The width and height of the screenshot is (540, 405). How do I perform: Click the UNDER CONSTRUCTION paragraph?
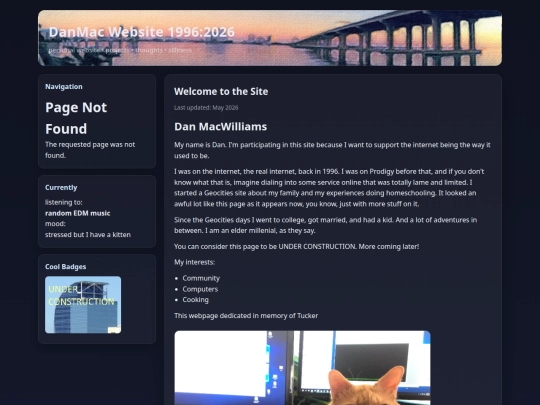[x=297, y=247]
